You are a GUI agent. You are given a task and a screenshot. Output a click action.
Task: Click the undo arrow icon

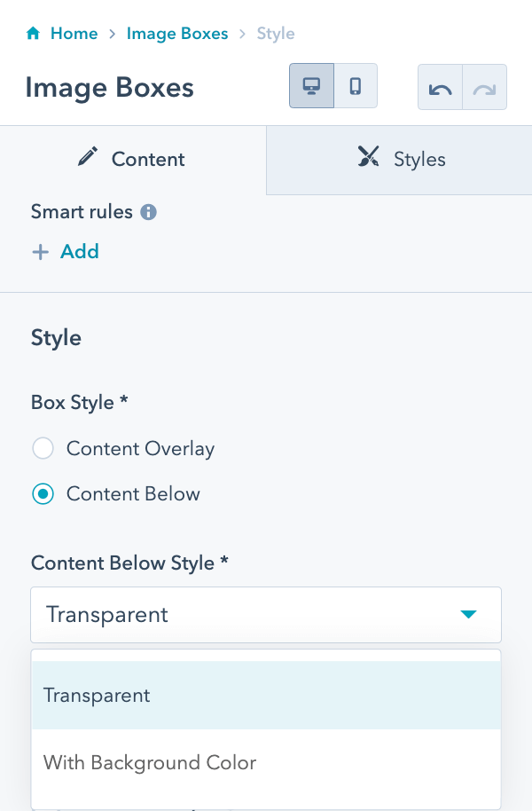point(440,88)
